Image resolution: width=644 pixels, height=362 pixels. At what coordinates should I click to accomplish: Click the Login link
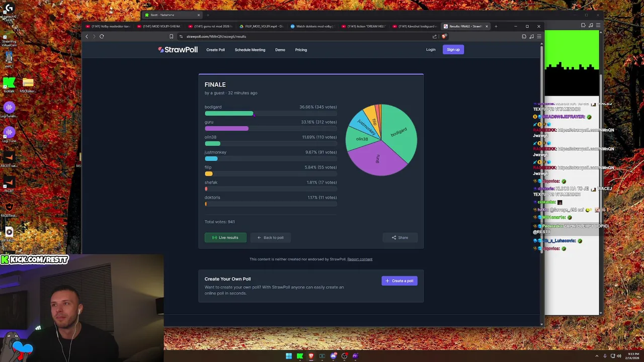pyautogui.click(x=431, y=50)
